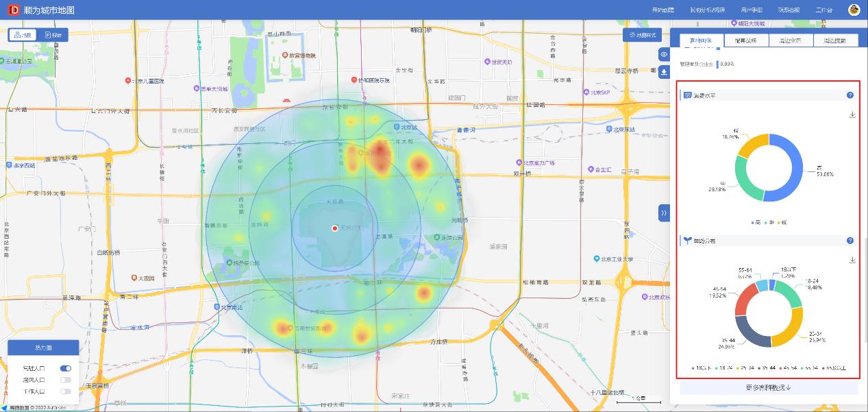Click the first top navigation link
Viewport: 868px width, 412px height.
[663, 10]
